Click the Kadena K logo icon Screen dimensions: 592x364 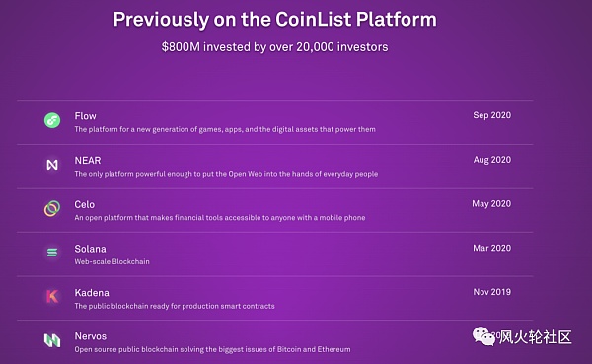[52, 296]
